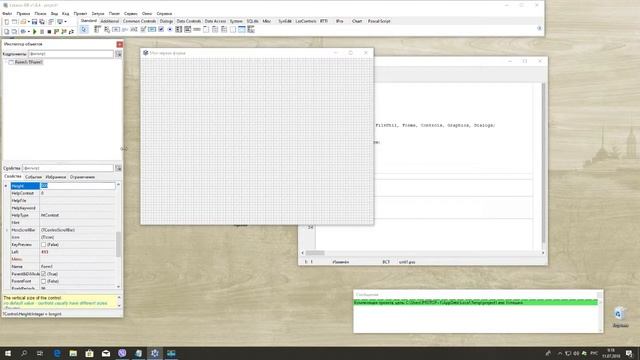Switch to the Common Controls palette tab

pos(139,21)
